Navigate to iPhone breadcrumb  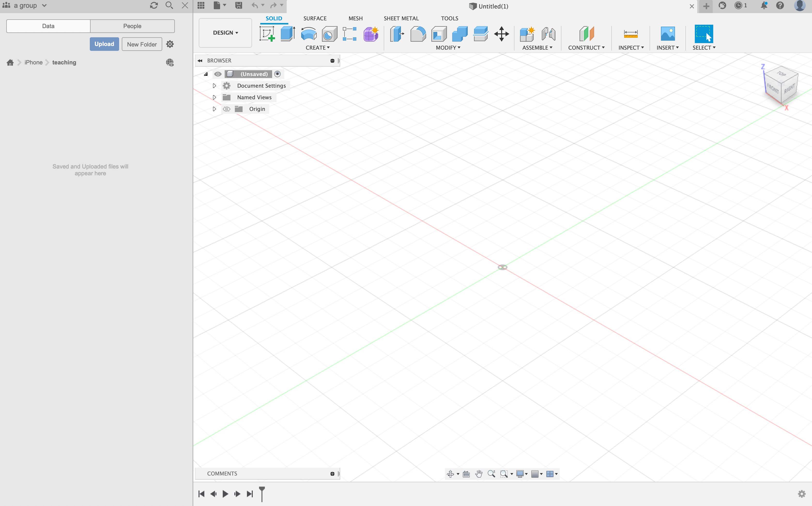33,62
